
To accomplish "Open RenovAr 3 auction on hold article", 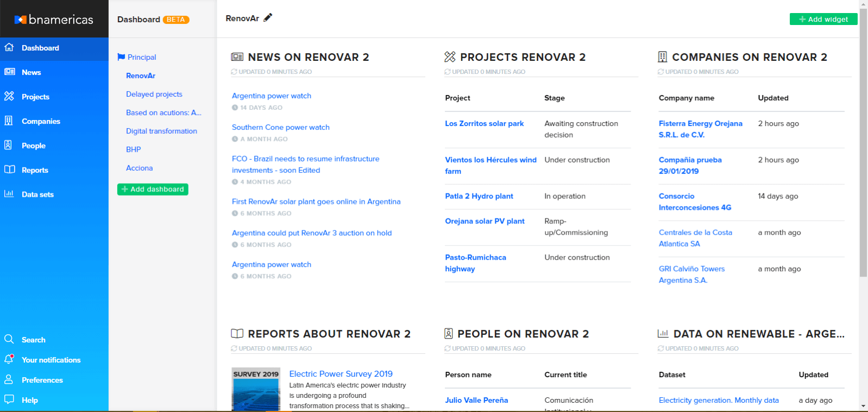I will click(x=312, y=233).
